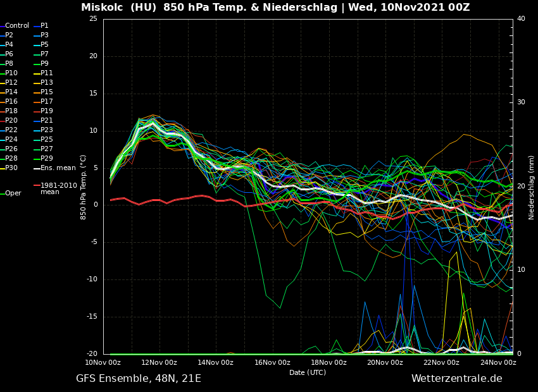Select the Ens. mean legend item

(58, 168)
